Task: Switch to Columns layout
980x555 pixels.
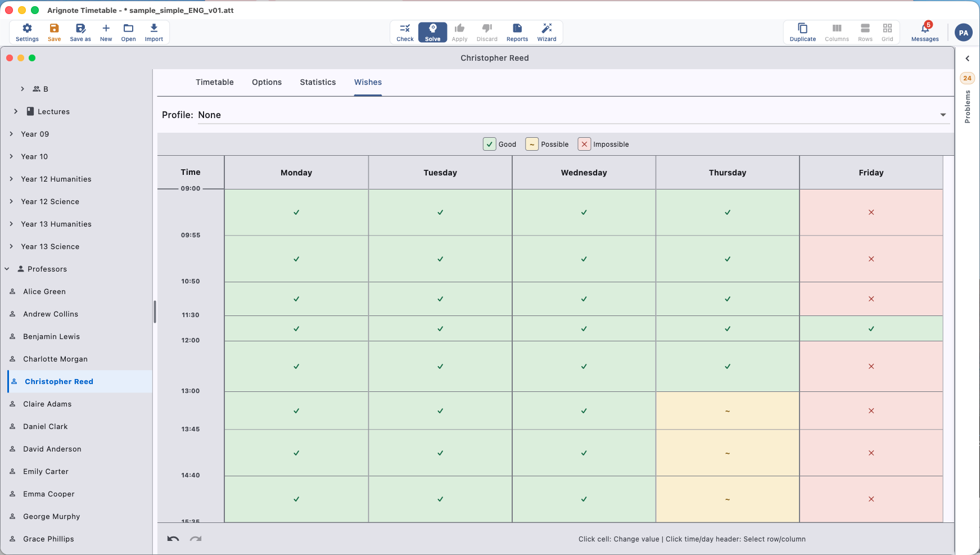Action: [837, 33]
